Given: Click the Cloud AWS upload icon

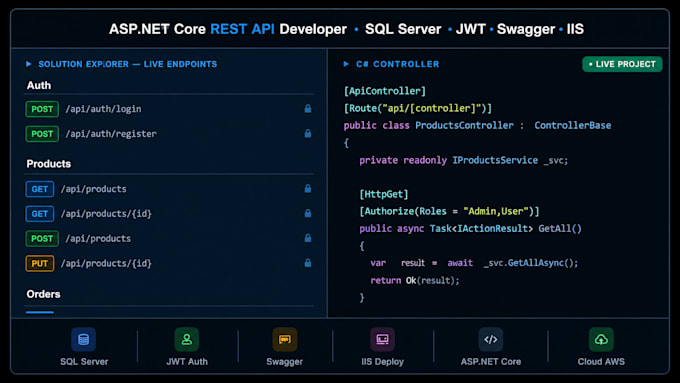Looking at the screenshot, I should coord(601,339).
